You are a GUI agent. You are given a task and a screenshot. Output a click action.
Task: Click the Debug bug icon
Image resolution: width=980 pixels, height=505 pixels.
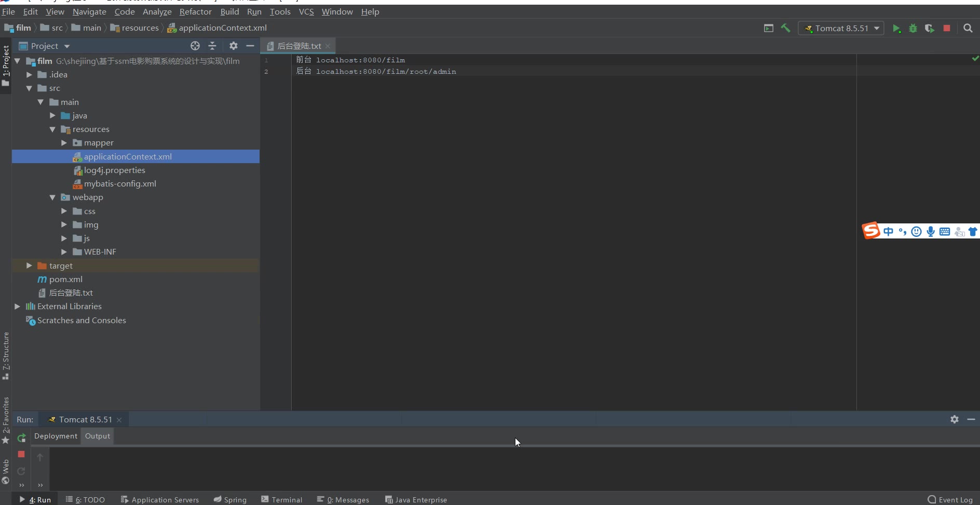(913, 29)
